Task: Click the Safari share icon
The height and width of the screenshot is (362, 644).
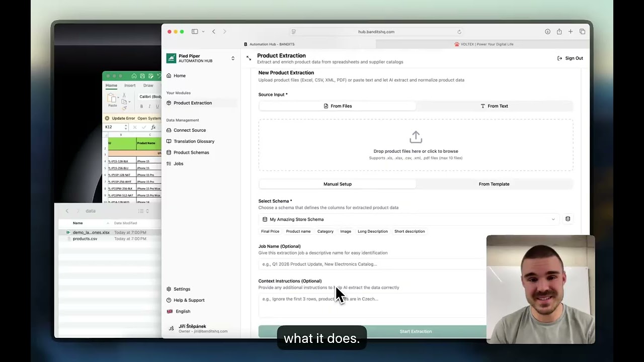Action: (559, 32)
